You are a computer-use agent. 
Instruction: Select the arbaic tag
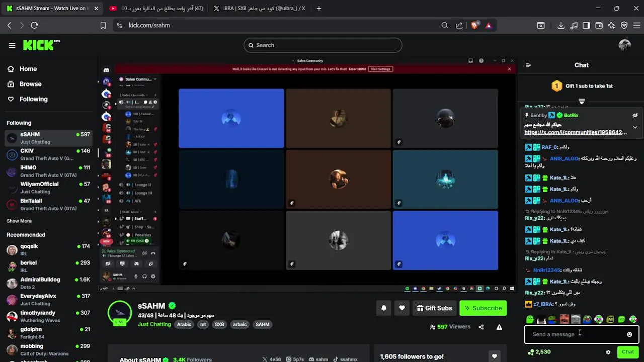(x=239, y=324)
